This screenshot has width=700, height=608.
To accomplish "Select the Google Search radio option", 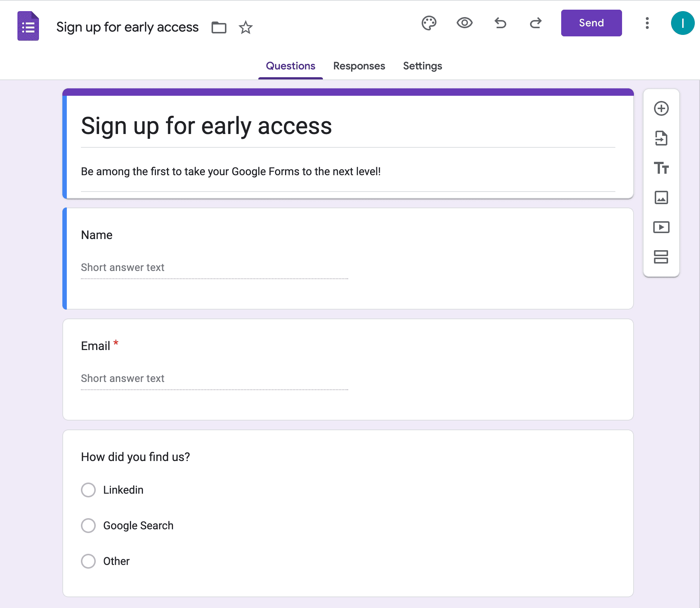I will (x=88, y=526).
